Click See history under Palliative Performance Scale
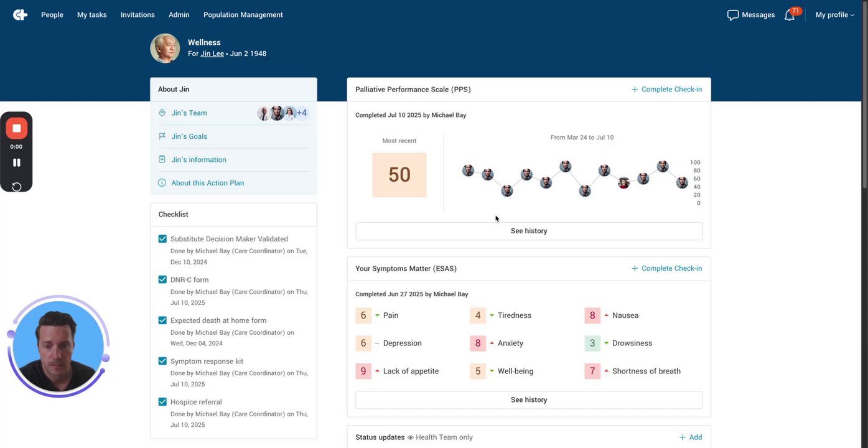The height and width of the screenshot is (448, 868). 529,231
